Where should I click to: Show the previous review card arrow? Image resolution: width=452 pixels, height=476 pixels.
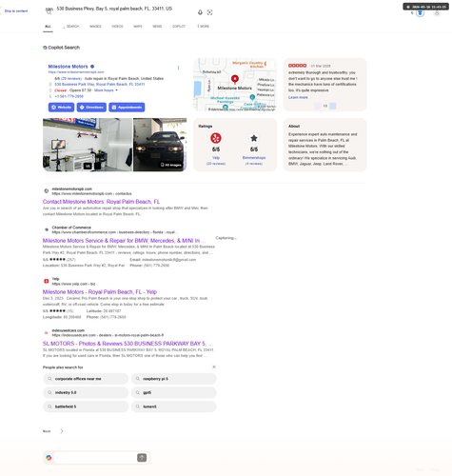pyautogui.click(x=317, y=106)
